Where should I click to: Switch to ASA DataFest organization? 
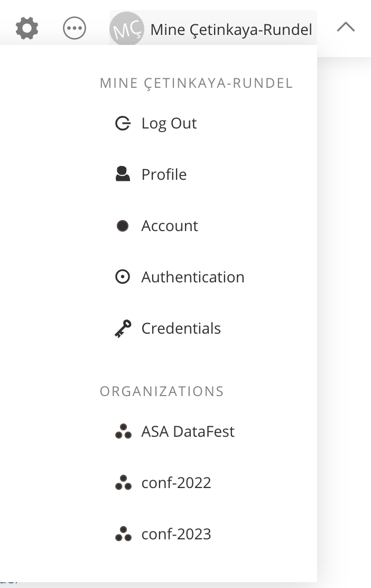pos(188,432)
